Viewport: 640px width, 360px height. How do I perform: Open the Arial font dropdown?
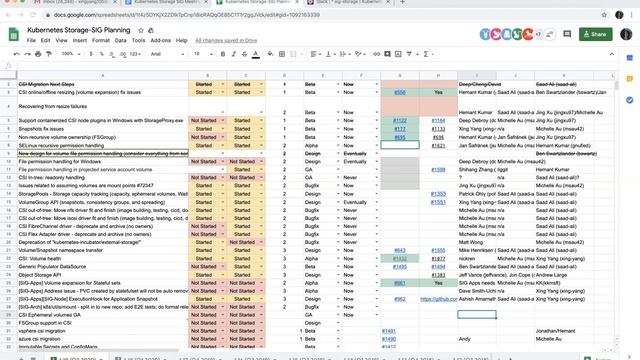[167, 54]
